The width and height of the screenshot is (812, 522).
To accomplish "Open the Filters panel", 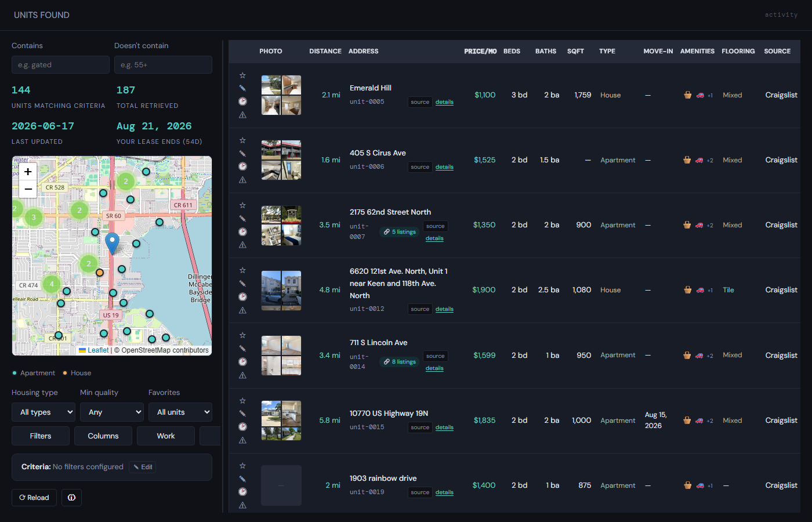I will click(x=41, y=436).
